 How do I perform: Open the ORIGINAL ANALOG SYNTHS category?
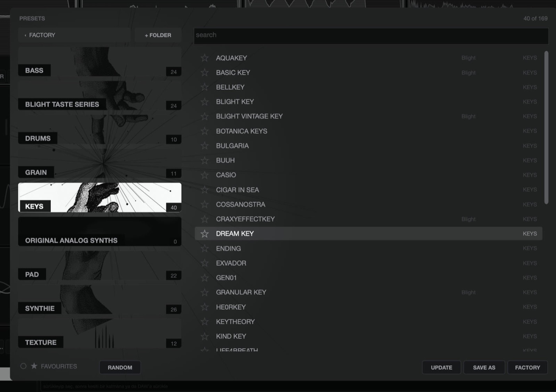[100, 232]
